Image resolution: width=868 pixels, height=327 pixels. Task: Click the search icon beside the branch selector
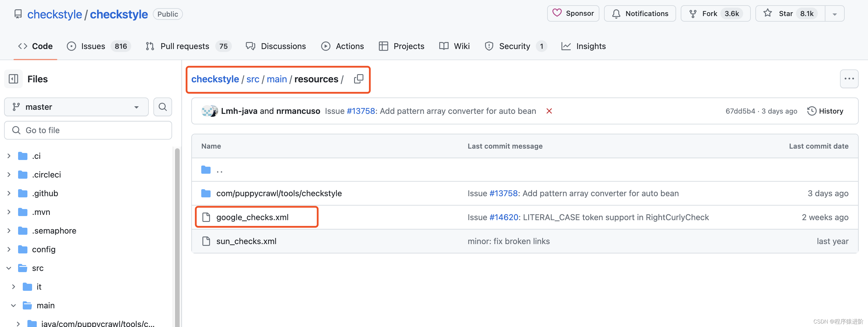tap(163, 107)
